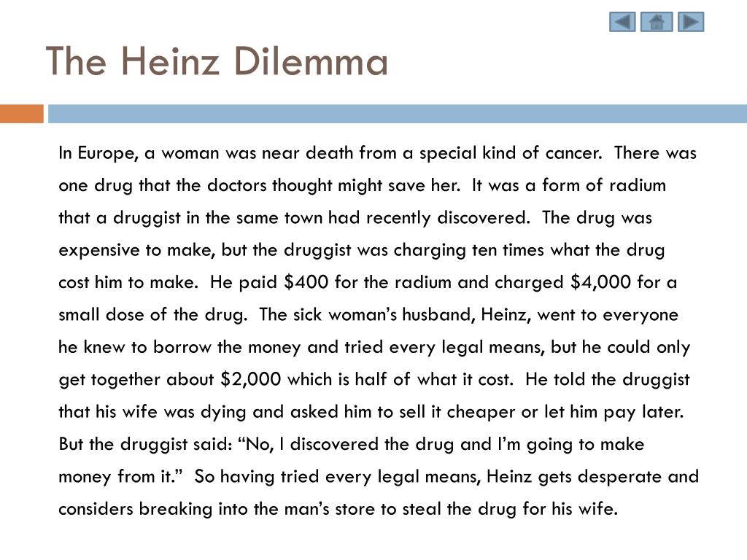Click the word 'borrow' in the paragraph
This screenshot has height=560, width=747.
pos(182,347)
